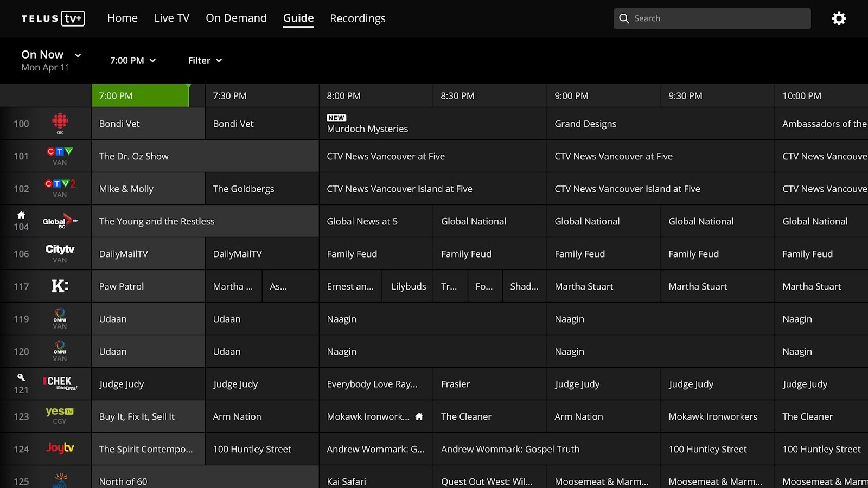
Task: Select Joytv channel 124 logo
Action: point(60,448)
